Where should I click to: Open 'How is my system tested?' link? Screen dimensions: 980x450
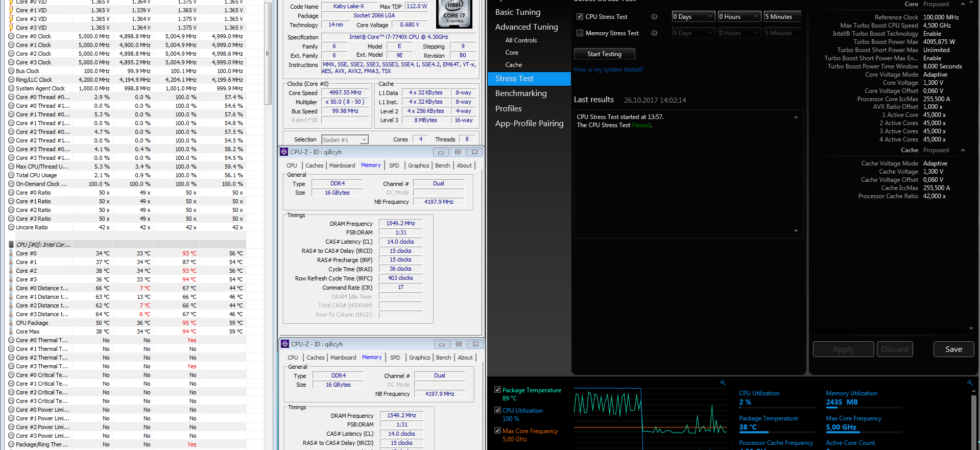point(608,69)
